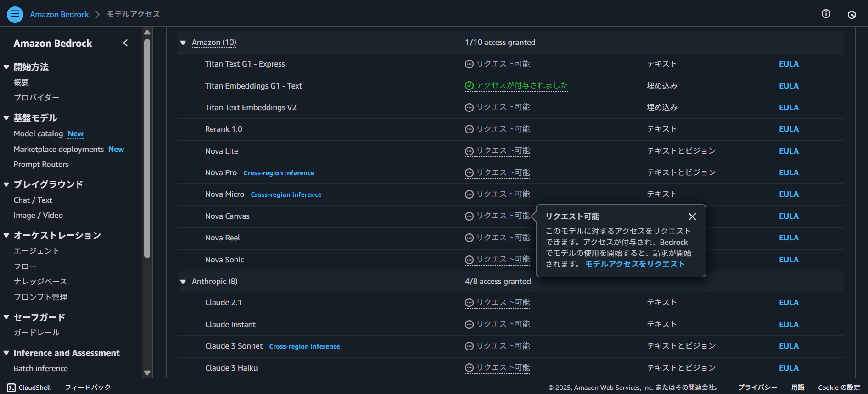Viewport: 868px width, 394px height.
Task: Open プライバシー link in footer
Action: [757, 388]
